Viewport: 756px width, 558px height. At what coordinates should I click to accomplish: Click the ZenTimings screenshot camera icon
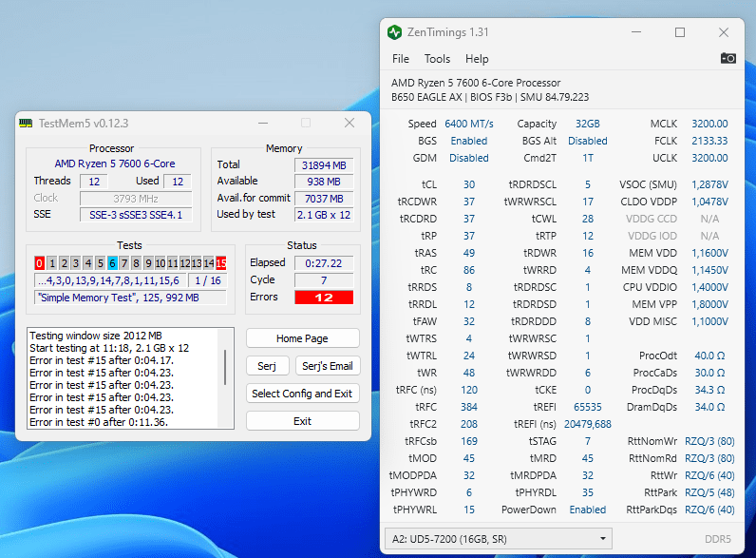click(x=728, y=58)
